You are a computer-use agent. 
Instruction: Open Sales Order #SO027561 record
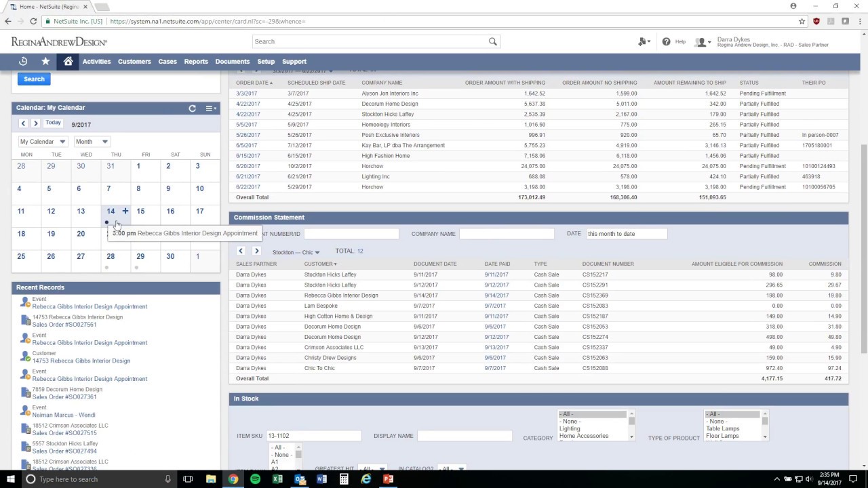click(64, 325)
